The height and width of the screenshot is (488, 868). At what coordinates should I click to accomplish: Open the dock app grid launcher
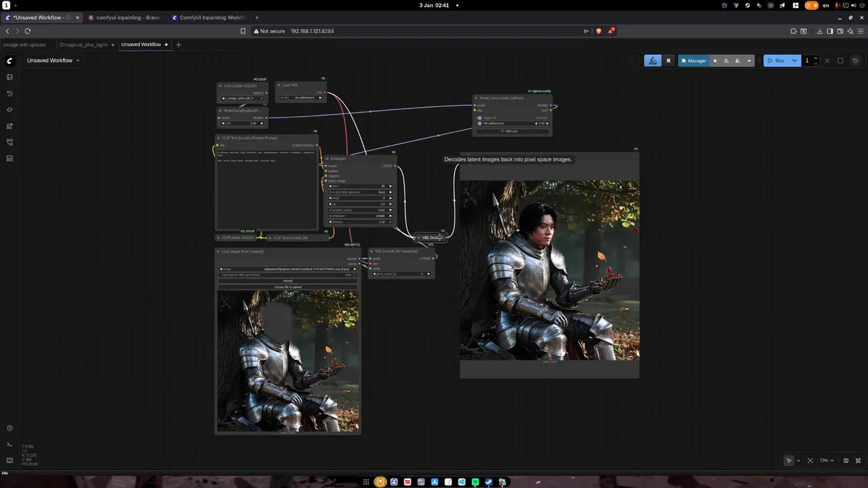366,482
